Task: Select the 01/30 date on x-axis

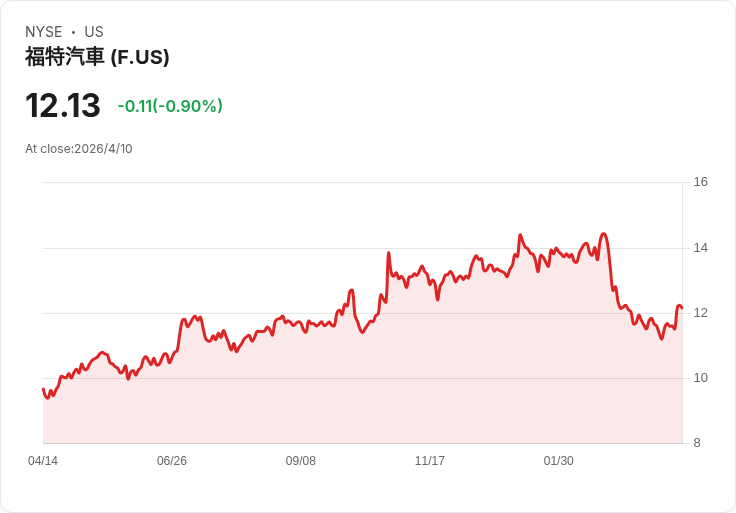Action: point(559,461)
